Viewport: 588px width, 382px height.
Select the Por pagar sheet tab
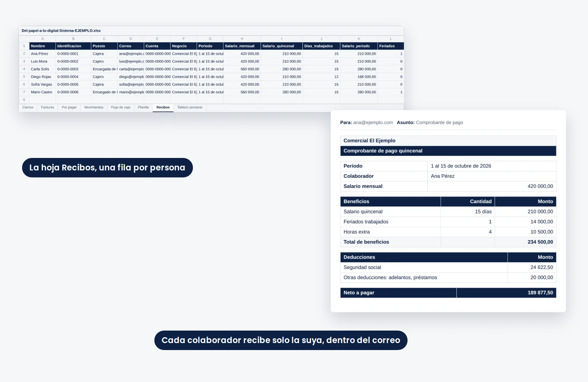click(x=69, y=108)
